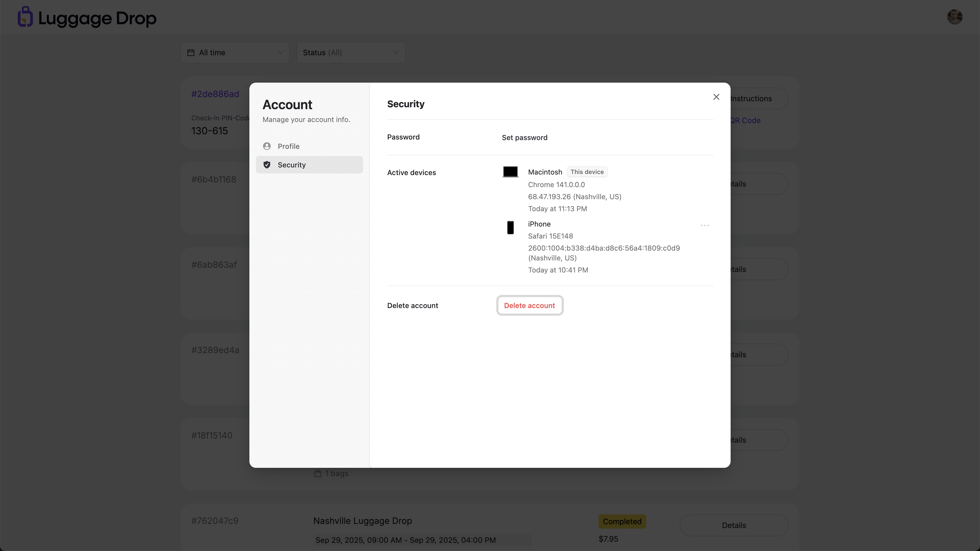Click the person icon next to Profile

tap(267, 146)
